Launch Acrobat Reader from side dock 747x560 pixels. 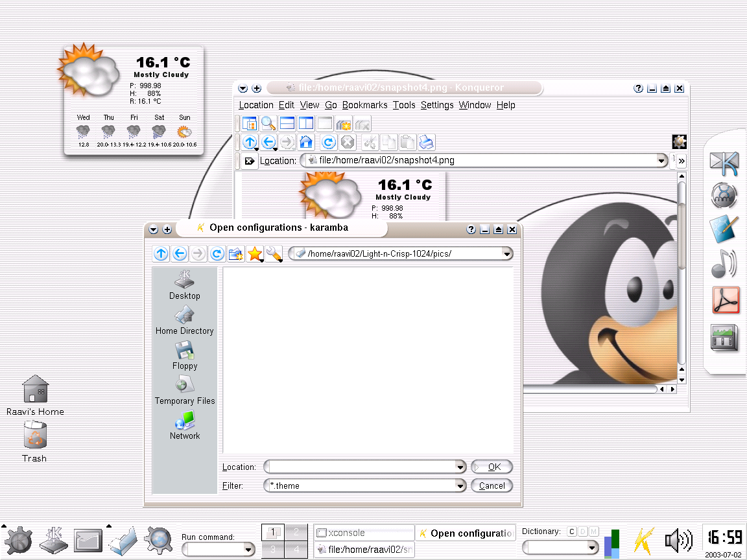coord(726,300)
